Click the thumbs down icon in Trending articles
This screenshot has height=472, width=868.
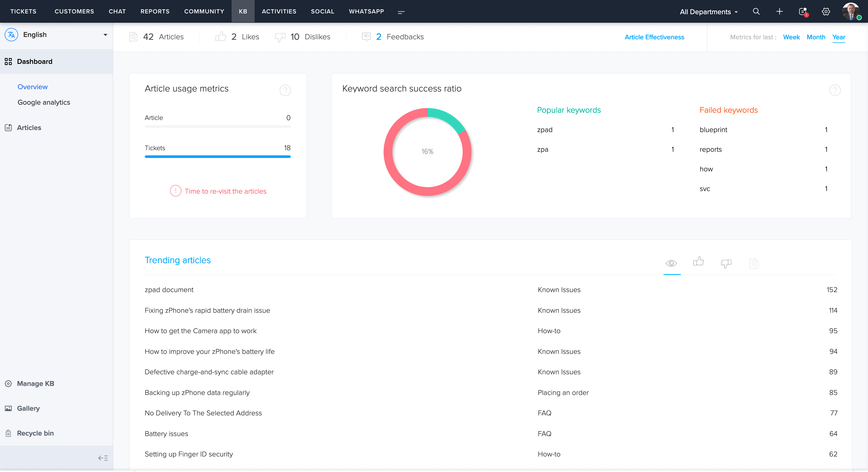coord(726,263)
